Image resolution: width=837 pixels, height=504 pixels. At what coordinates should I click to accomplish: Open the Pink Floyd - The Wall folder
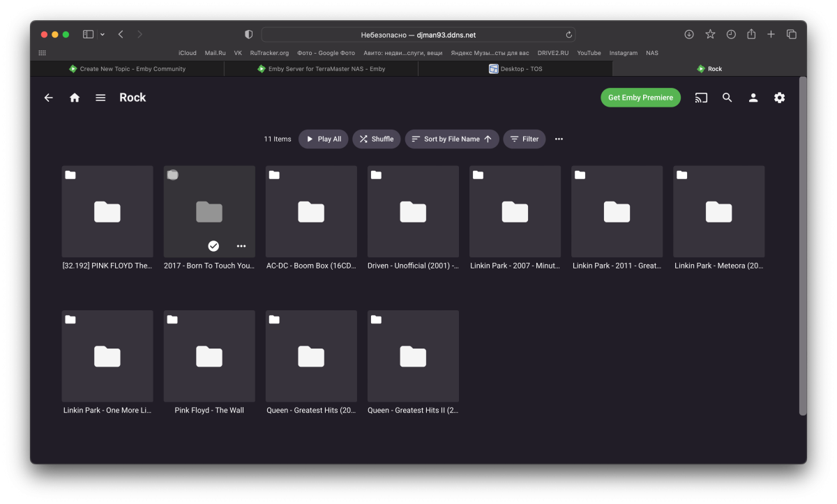[x=209, y=356]
